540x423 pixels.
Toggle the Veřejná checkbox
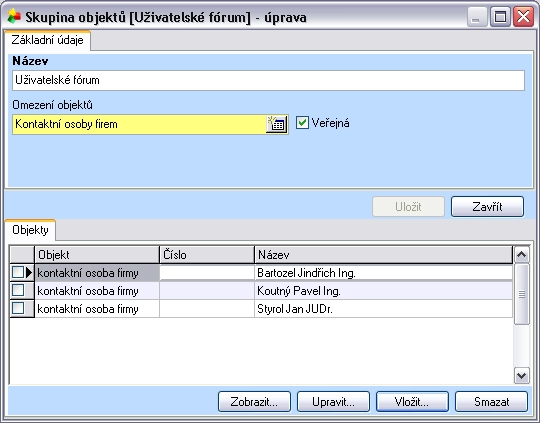302,123
